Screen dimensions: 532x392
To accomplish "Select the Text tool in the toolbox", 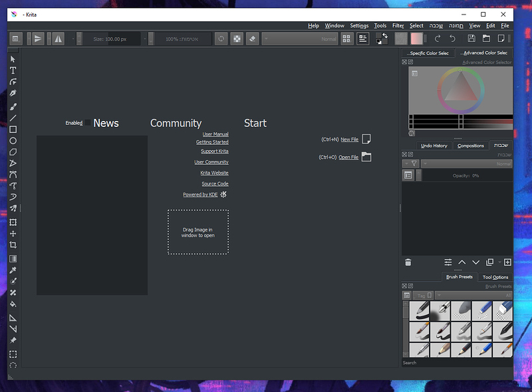I will pyautogui.click(x=12, y=70).
